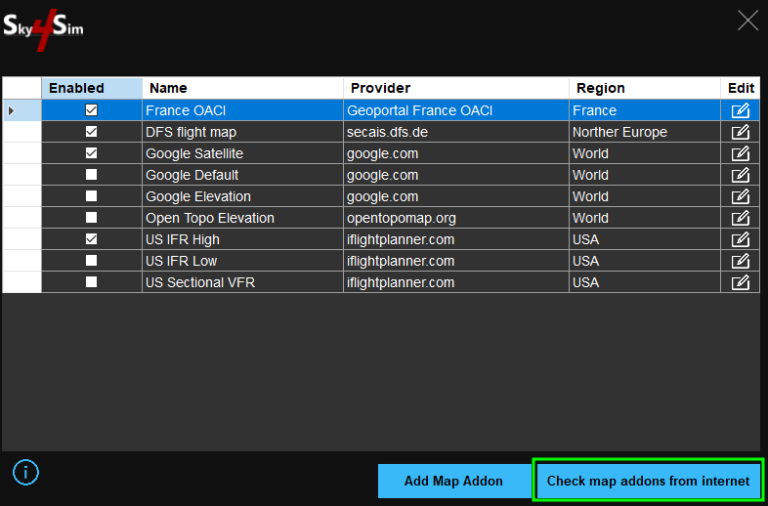Image resolution: width=768 pixels, height=506 pixels.
Task: Edit the Open Topo Elevation entry
Action: tap(740, 218)
